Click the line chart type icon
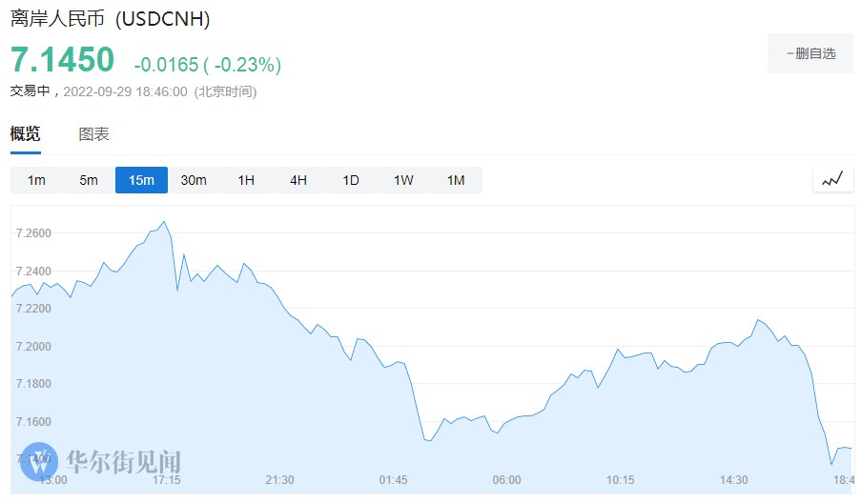The image size is (861, 504). point(832,179)
